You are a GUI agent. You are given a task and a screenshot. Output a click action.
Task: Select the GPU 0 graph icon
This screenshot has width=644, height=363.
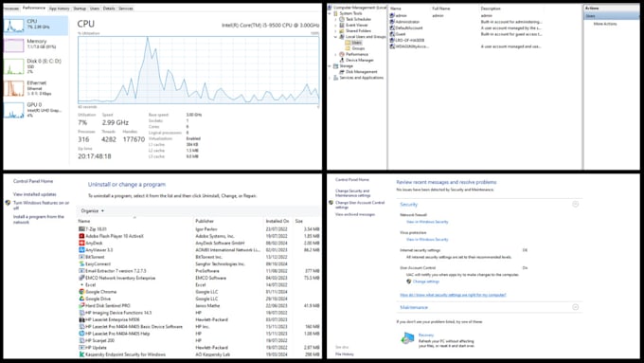14,110
